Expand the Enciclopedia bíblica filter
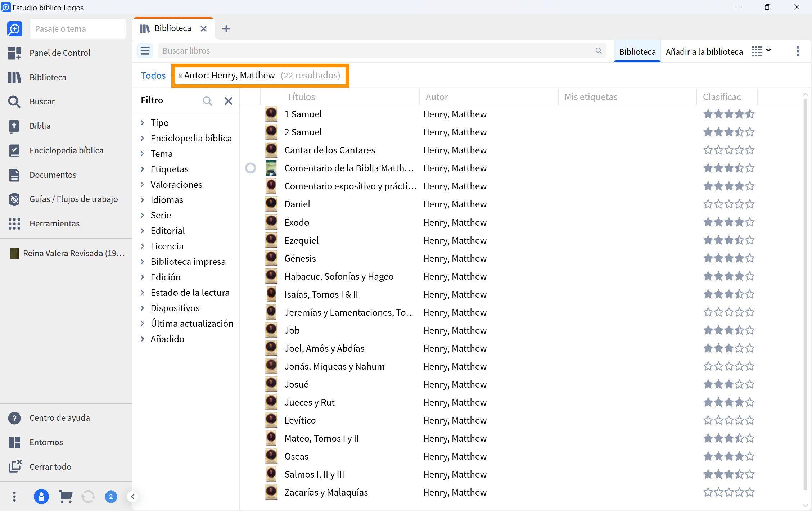The width and height of the screenshot is (812, 511). click(142, 138)
